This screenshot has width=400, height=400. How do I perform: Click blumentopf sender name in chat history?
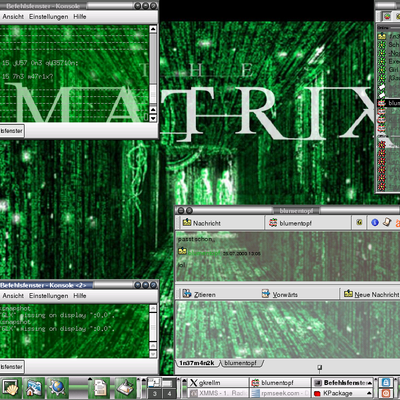pos(204,253)
